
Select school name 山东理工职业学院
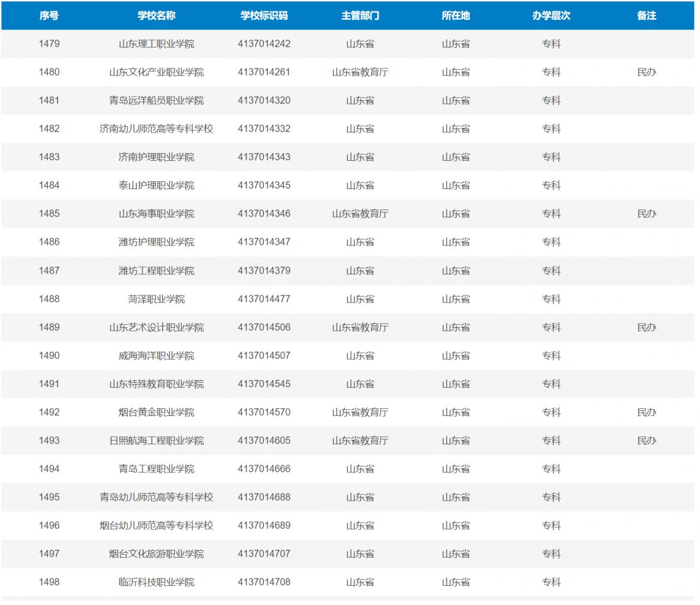pos(156,44)
